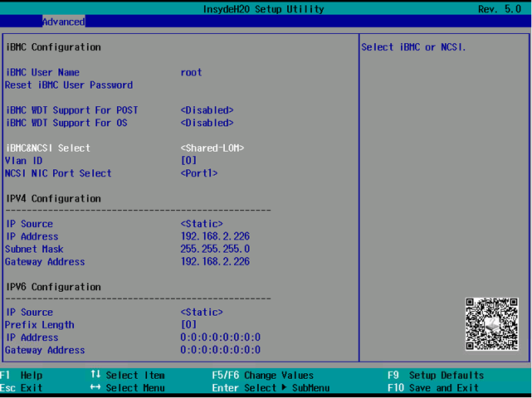
Task: Open IPV6 IP Source Static dropdown
Action: (x=202, y=313)
